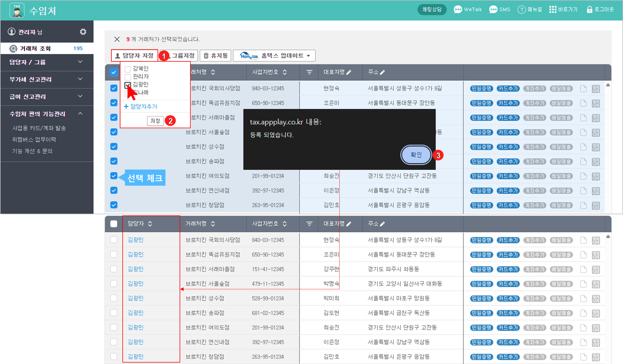Click the pencil edit icon beside 주소 in top header
Viewport: 623px width, 364px height.
[382, 72]
